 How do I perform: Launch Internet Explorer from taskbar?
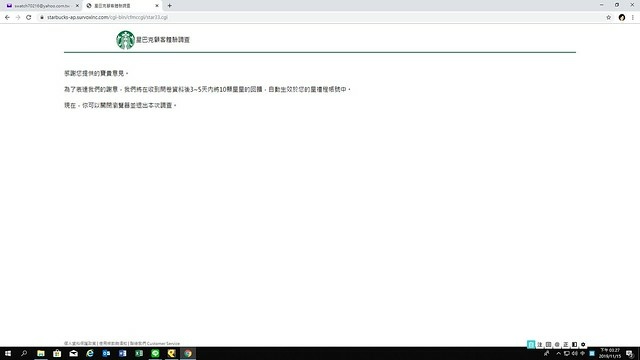[x=90, y=353]
